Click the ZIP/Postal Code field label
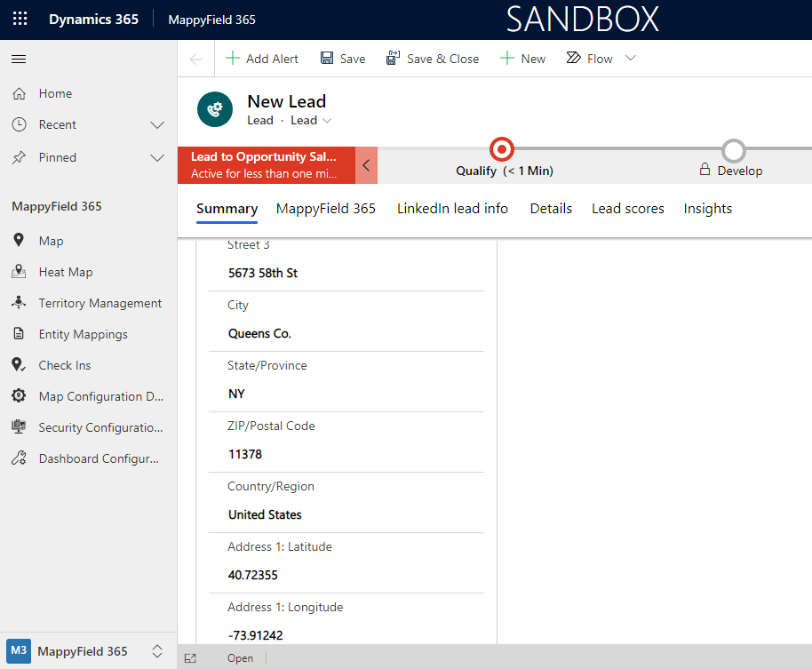Screen dimensions: 812x669 click(271, 426)
